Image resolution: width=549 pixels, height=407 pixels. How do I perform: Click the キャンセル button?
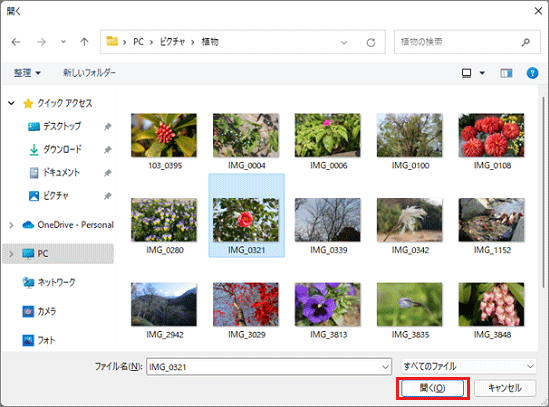click(505, 388)
